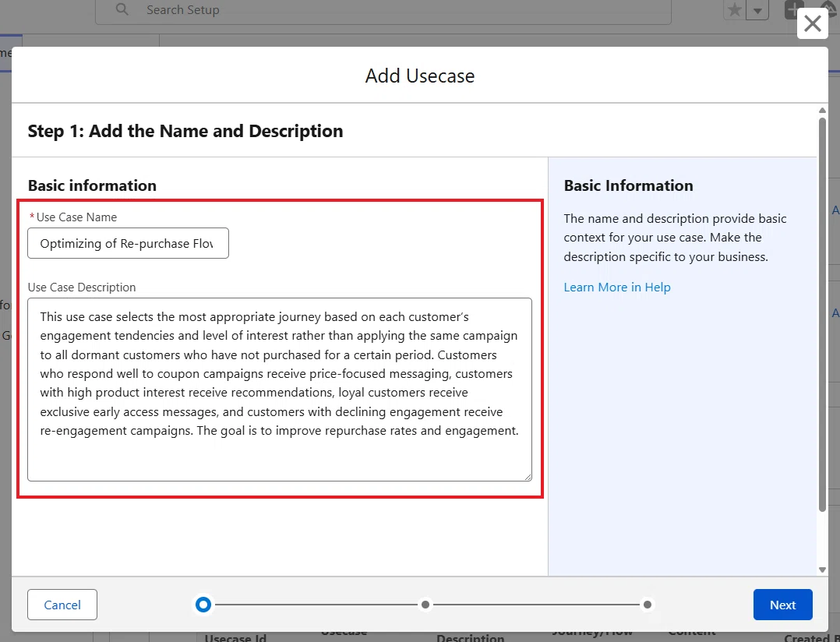
Task: Click the Cancel button
Action: click(x=62, y=605)
